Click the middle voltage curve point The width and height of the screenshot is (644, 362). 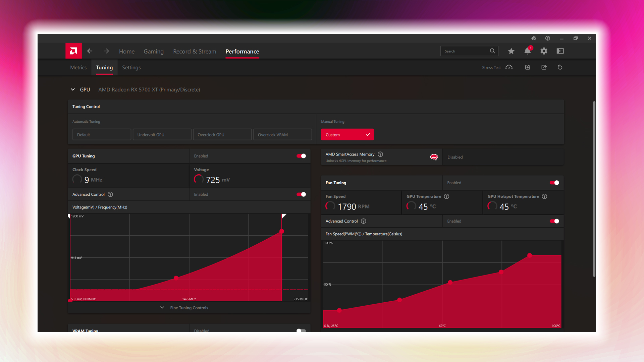176,278
